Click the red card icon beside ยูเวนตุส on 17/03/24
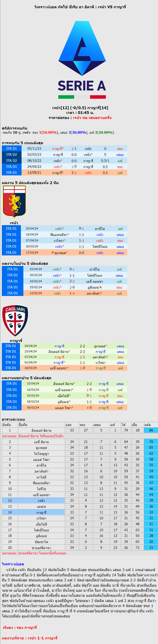Viewport: 158px width, 644px height. 53,253
